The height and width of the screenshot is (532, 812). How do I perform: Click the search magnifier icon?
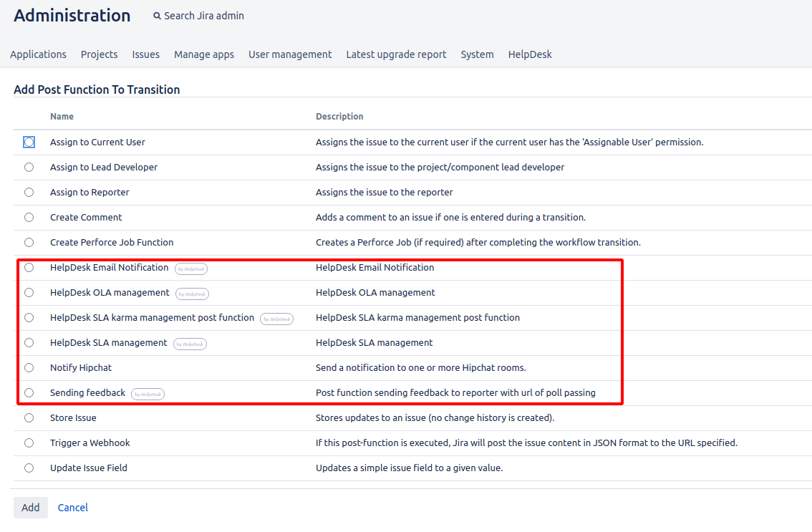pos(157,16)
